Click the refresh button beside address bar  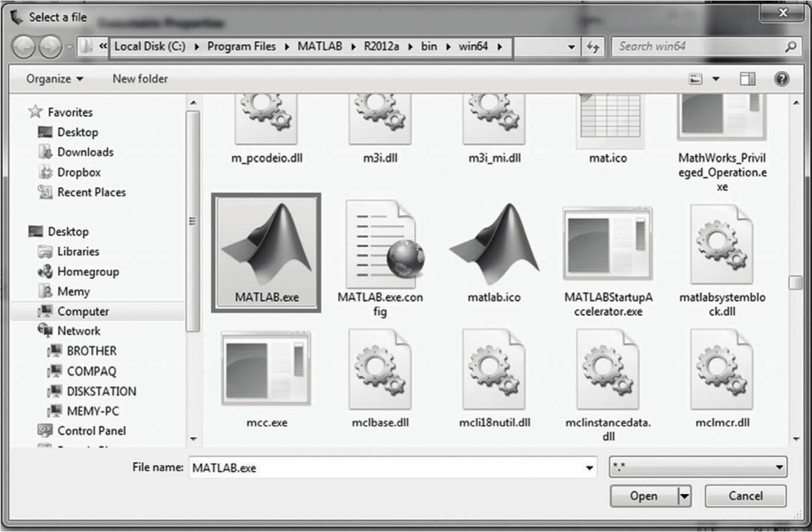(593, 47)
